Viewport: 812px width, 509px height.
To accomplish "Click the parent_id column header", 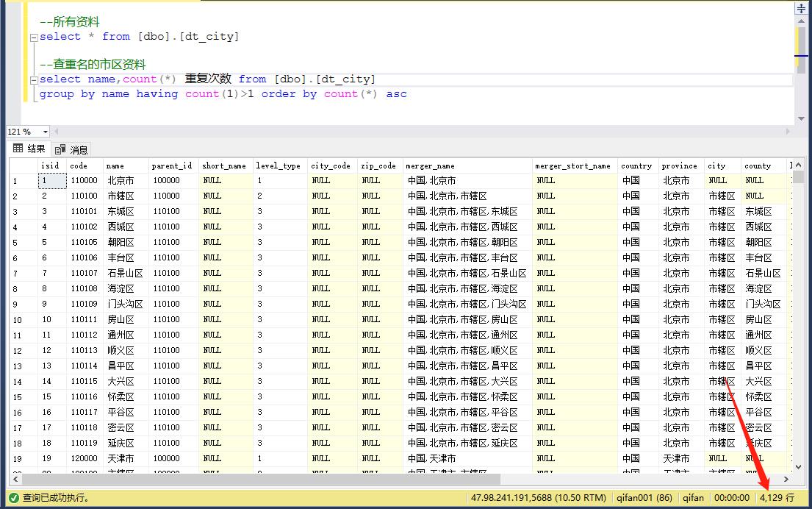I will pos(171,165).
